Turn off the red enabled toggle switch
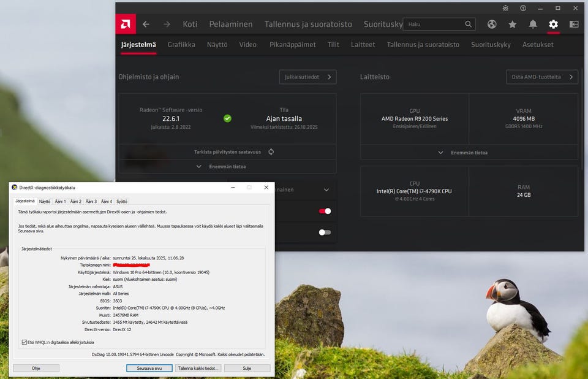 tap(325, 211)
